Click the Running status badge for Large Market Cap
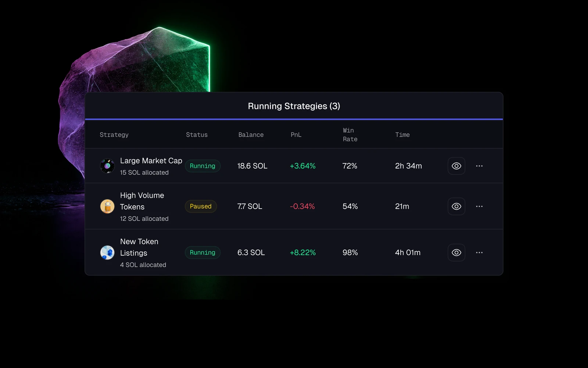This screenshot has height=368, width=588. (x=202, y=166)
